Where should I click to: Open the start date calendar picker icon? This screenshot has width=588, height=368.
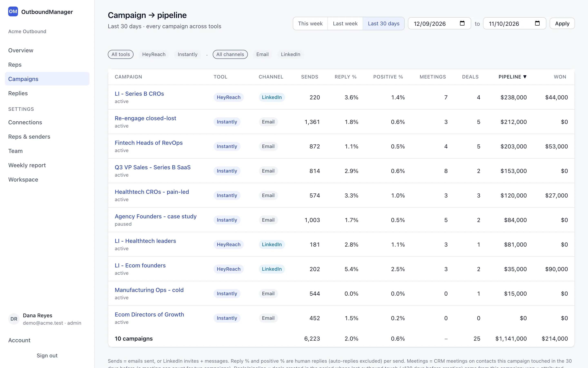(x=462, y=23)
